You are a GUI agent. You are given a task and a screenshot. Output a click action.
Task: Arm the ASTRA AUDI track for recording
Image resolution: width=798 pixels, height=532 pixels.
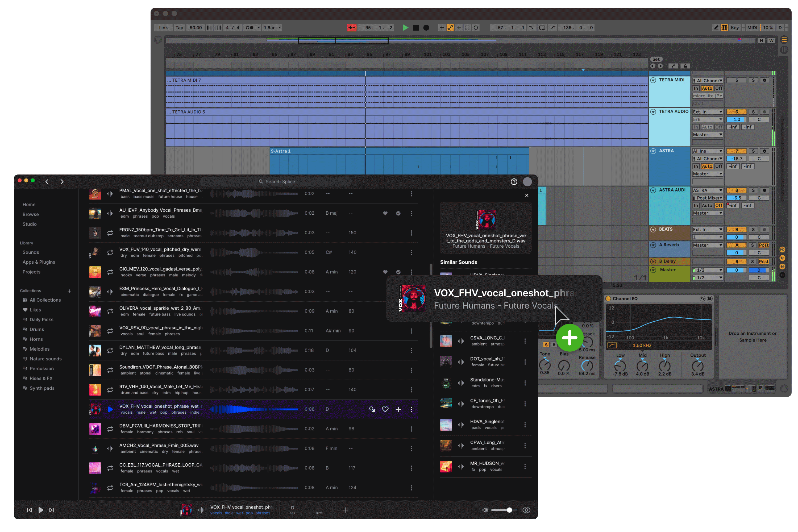pos(764,190)
